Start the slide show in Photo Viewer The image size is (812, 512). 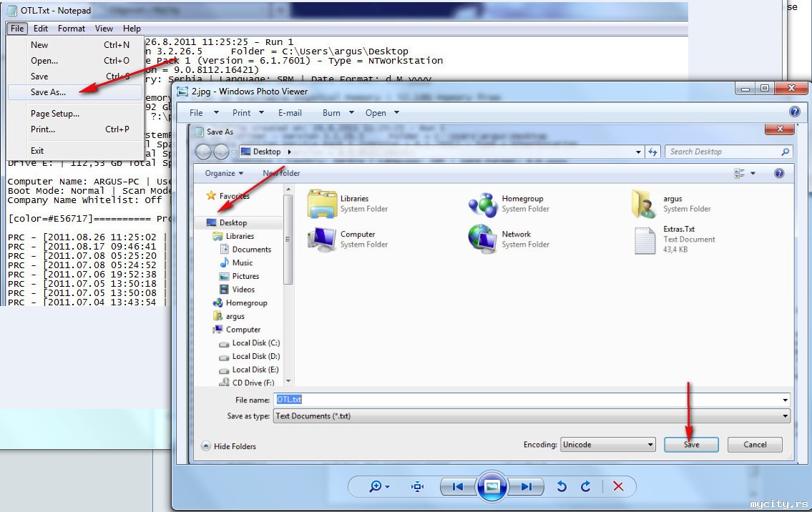(491, 487)
